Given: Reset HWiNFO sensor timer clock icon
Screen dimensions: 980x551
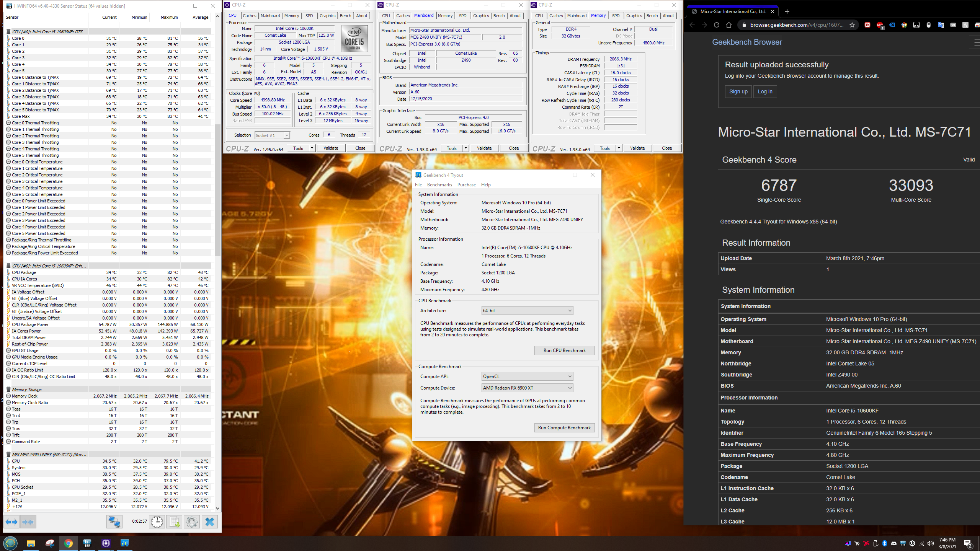Looking at the screenshot, I should [x=157, y=522].
